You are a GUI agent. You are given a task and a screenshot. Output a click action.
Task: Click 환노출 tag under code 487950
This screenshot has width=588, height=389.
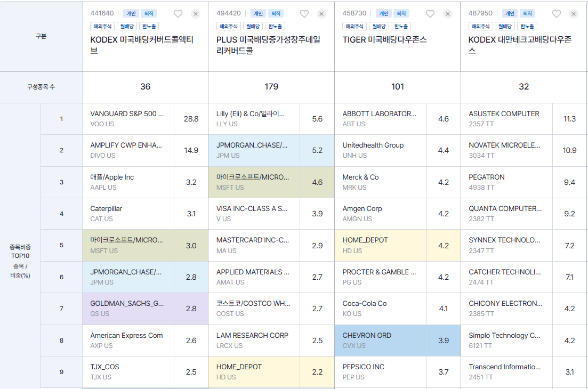[x=527, y=26]
